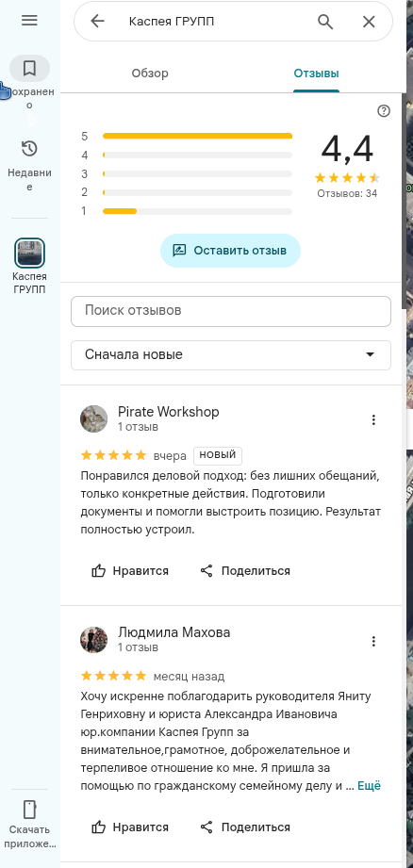Open the hamburger main menu
Viewport: 413px width, 868px height.
click(29, 21)
